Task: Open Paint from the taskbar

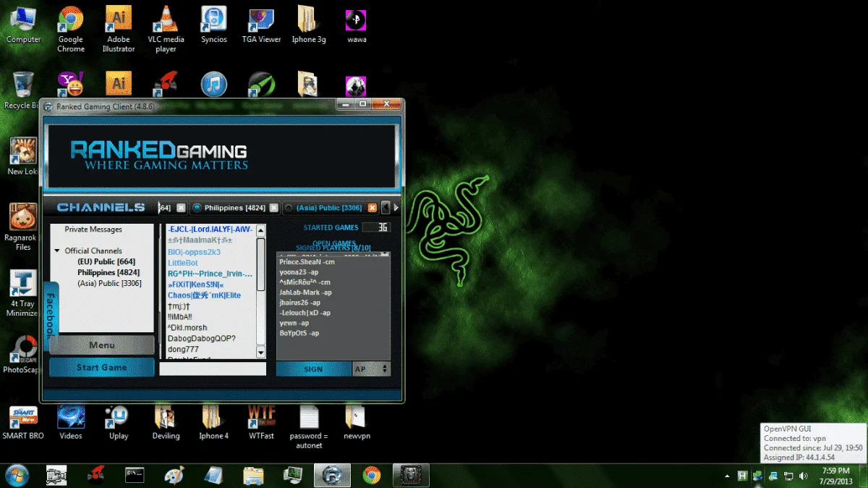Action: (174, 476)
